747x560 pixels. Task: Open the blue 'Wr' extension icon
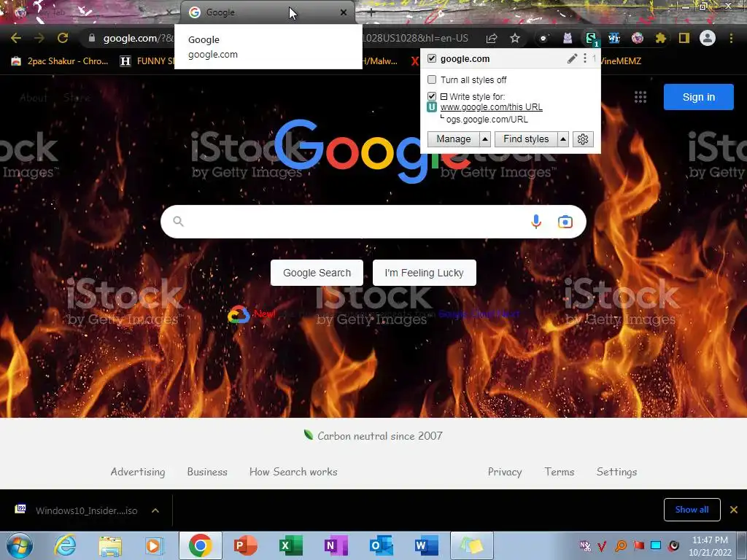[614, 38]
